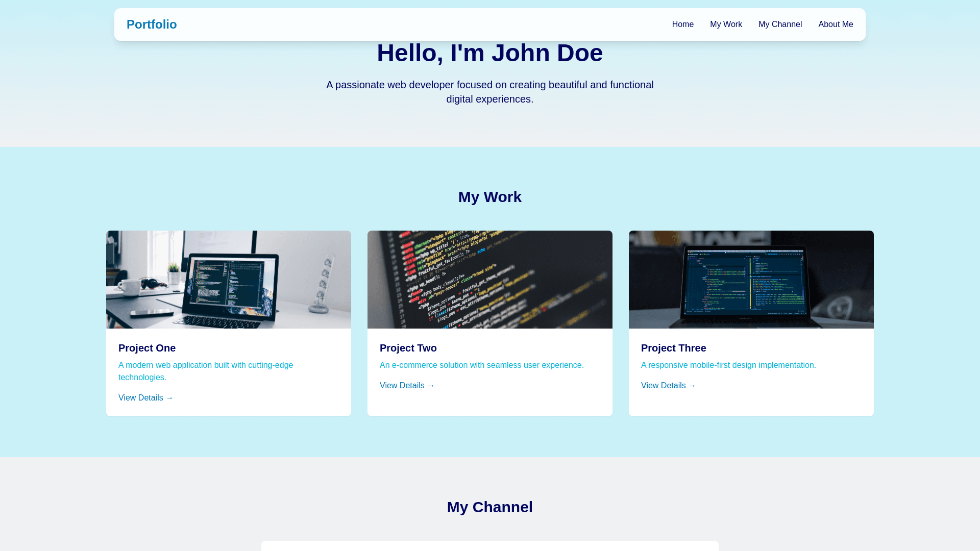Click the responsive mobile-first description text
980x551 pixels.
click(728, 365)
